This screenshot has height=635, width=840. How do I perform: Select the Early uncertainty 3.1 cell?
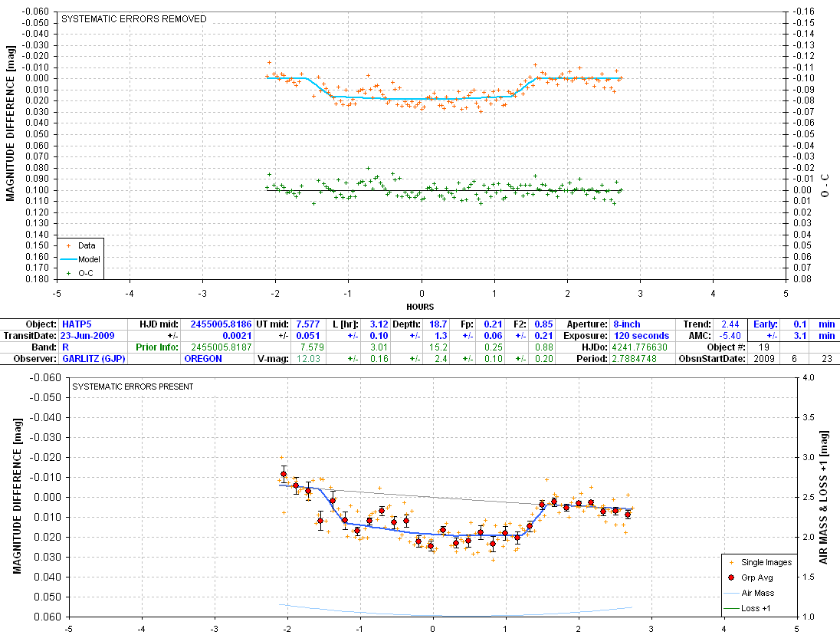point(800,335)
